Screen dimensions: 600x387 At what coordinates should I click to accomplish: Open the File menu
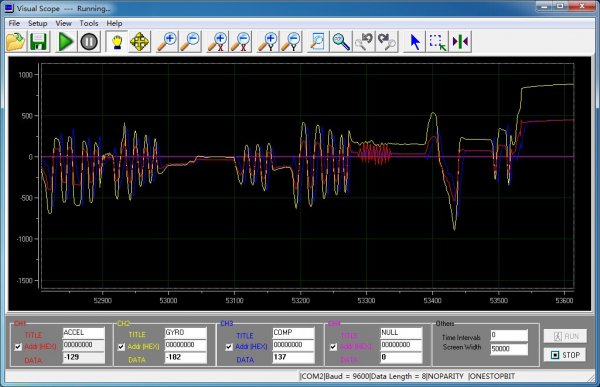14,23
